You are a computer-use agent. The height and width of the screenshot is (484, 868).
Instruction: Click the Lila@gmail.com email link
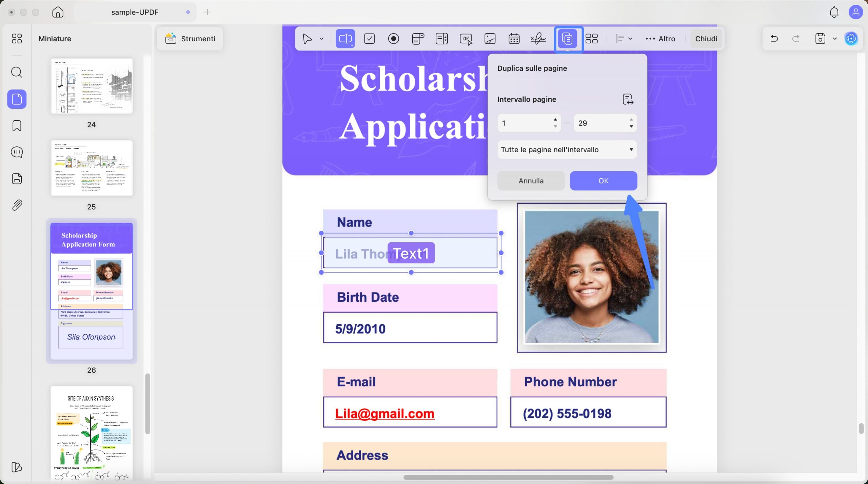coord(384,414)
